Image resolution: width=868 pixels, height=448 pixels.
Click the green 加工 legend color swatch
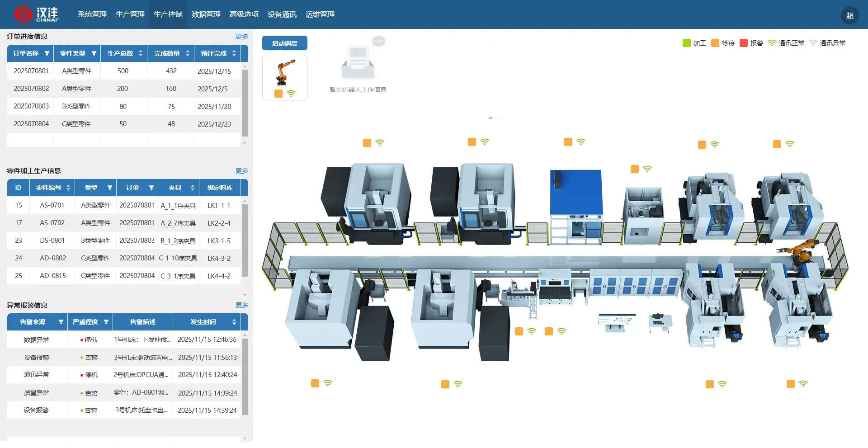click(x=686, y=43)
